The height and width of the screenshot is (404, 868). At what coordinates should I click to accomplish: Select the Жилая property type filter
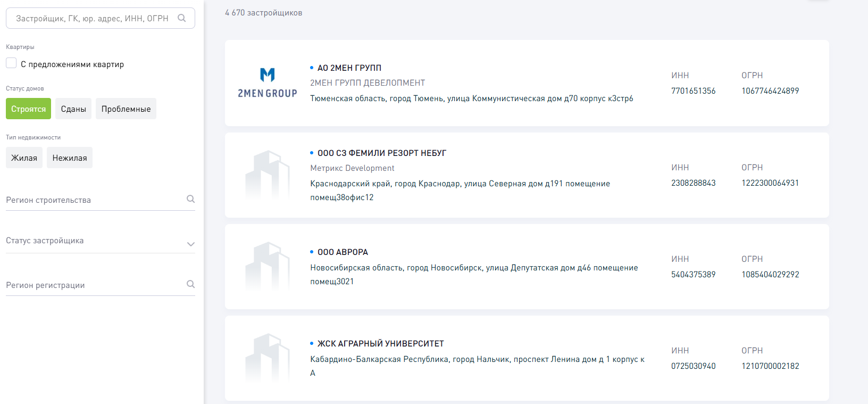pos(24,158)
